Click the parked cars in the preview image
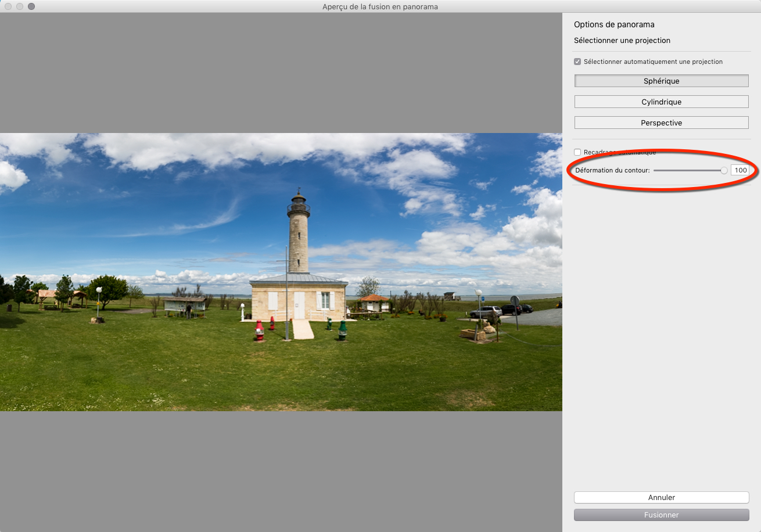Screen dimensions: 761x532 click(x=487, y=312)
